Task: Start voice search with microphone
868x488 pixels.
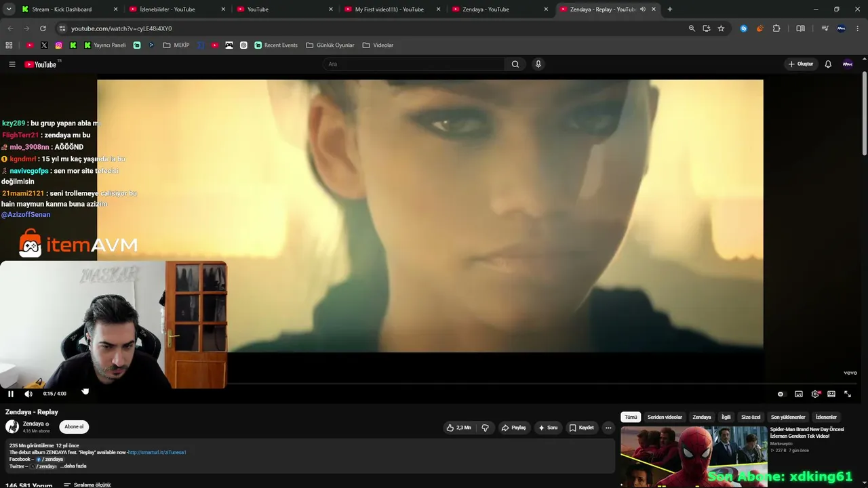Action: click(538, 64)
